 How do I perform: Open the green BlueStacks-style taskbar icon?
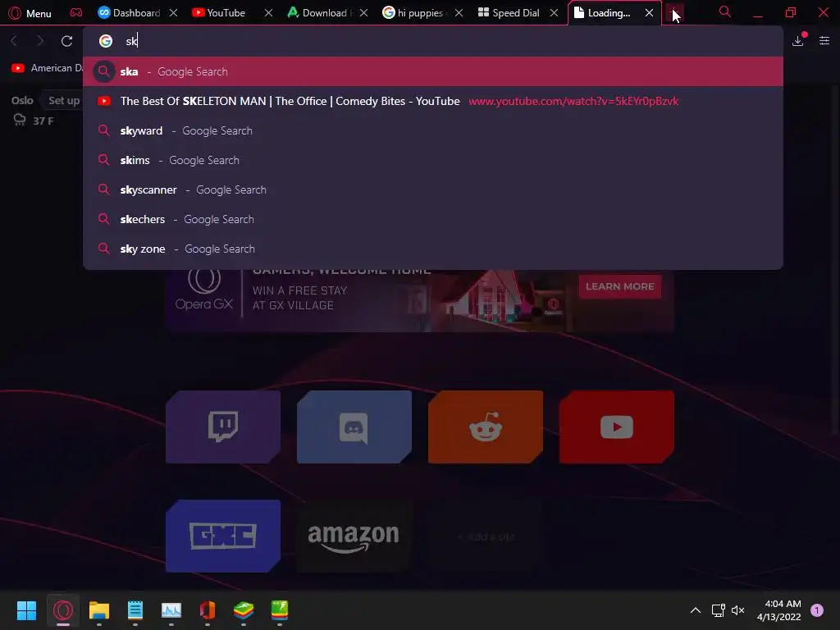(280, 610)
